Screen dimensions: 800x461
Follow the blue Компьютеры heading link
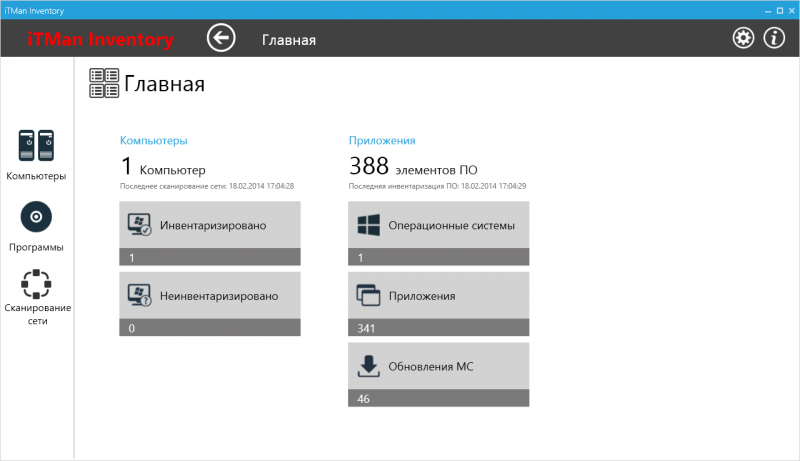pos(154,140)
